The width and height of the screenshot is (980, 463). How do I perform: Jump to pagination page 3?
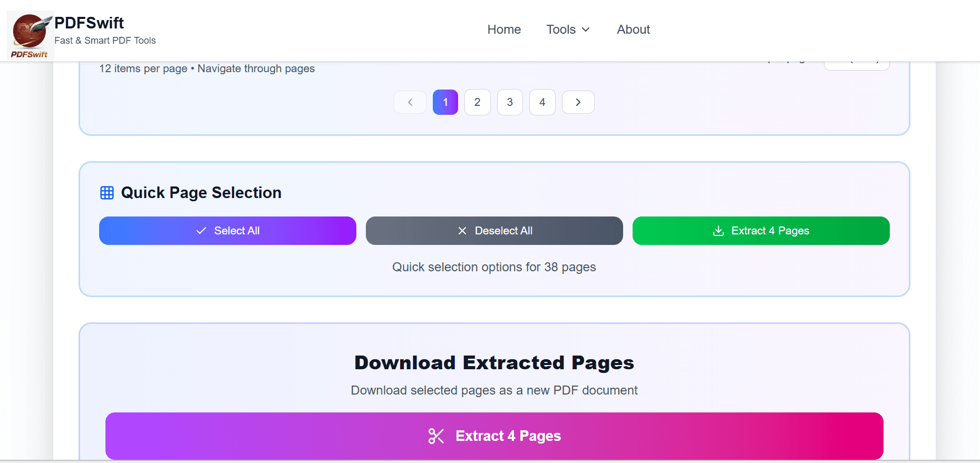[x=510, y=102]
